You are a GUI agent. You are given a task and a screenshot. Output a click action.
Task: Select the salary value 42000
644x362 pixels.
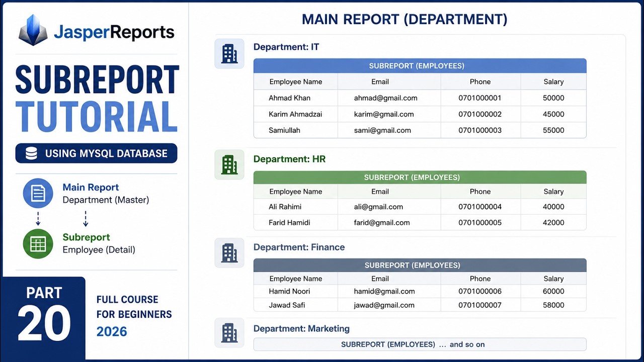pos(553,223)
